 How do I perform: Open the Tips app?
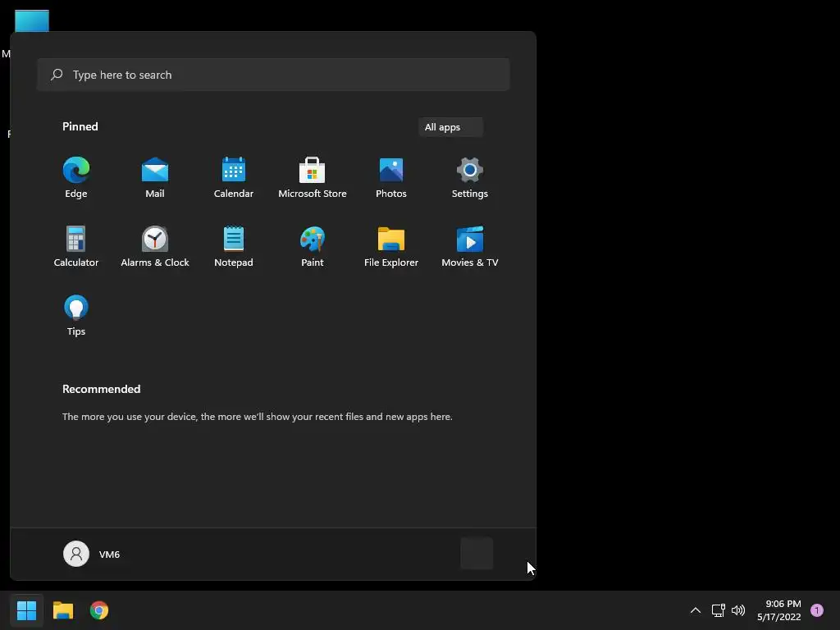click(x=76, y=316)
